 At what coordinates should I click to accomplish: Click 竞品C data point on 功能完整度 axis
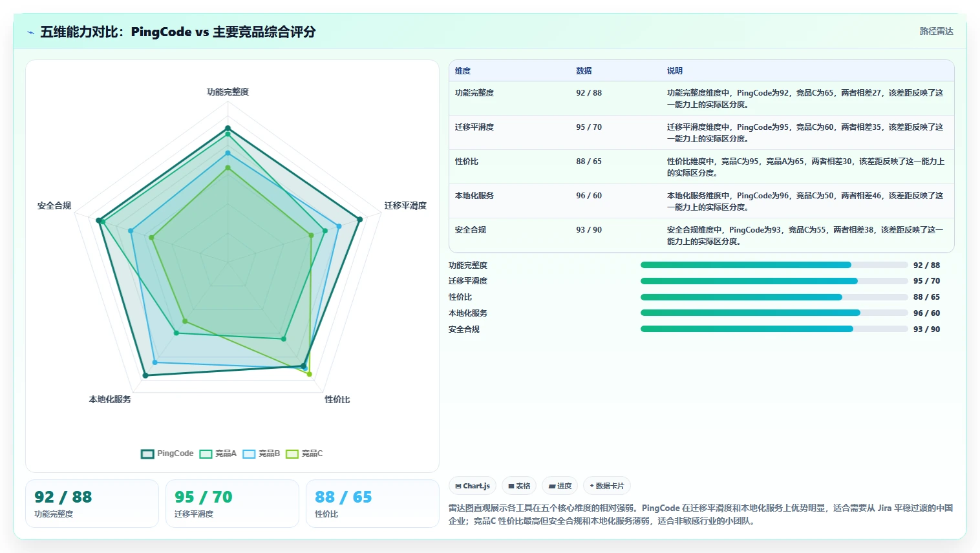coord(228,167)
